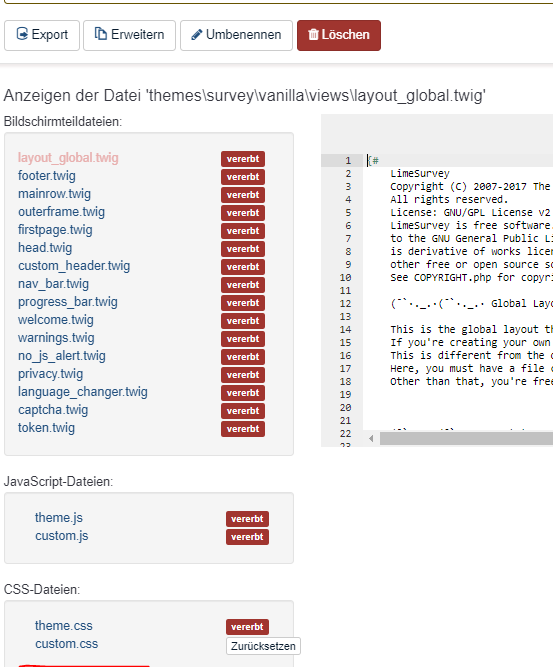Click the Umbenennen button
553x667 pixels.
tap(237, 35)
